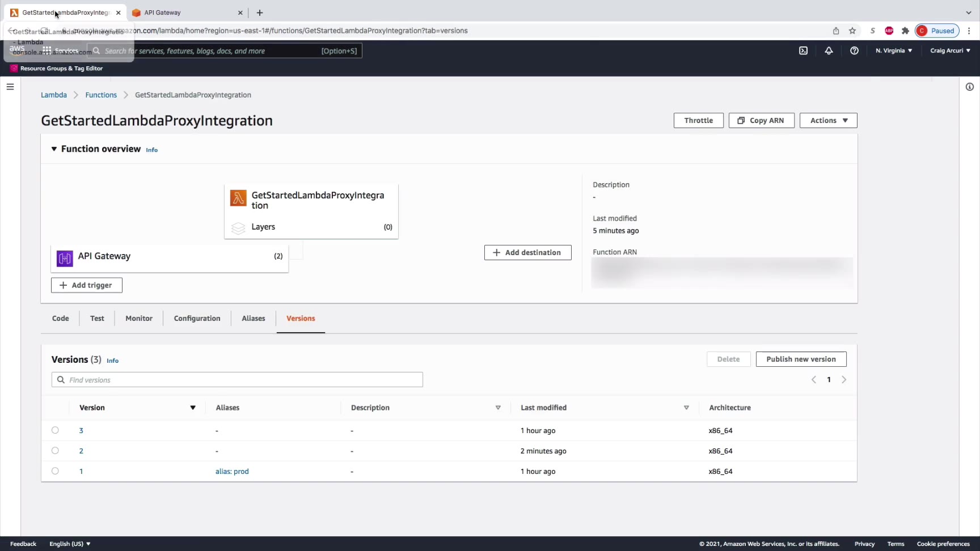Open the help question mark icon
This screenshot has width=980, height=551.
point(854,50)
